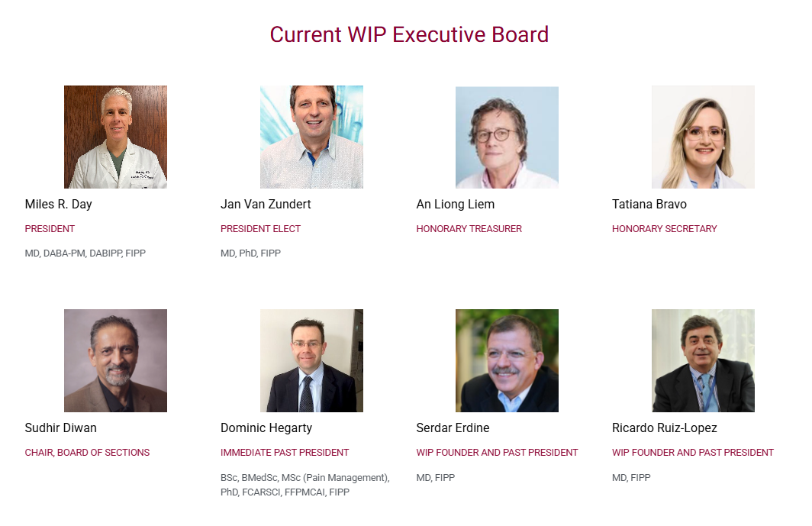
Task: Click the Jan Van Zundert name
Action: point(266,204)
